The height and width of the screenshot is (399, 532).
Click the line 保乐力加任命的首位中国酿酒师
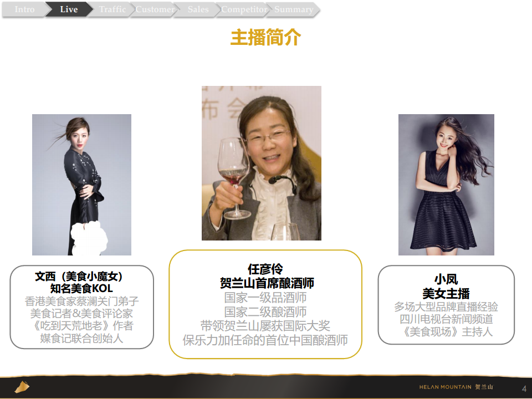click(x=265, y=340)
